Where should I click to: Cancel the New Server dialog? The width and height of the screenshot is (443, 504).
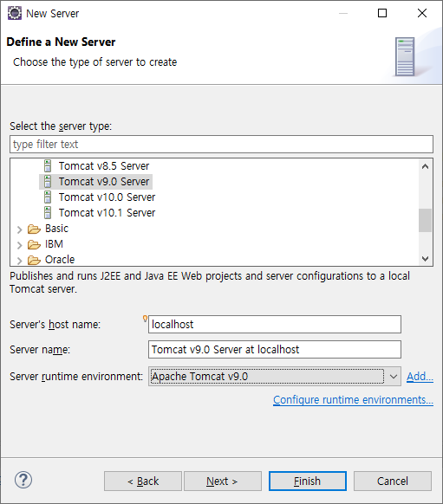[x=393, y=481]
